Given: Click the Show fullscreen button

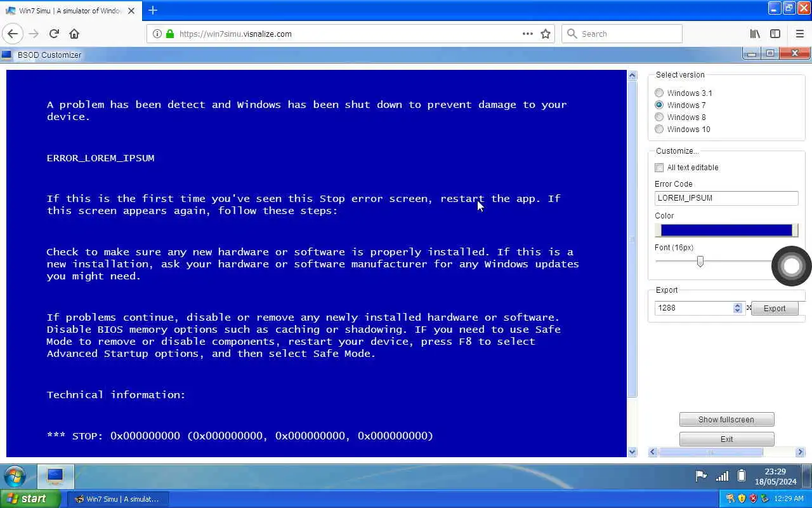Looking at the screenshot, I should pyautogui.click(x=726, y=420).
